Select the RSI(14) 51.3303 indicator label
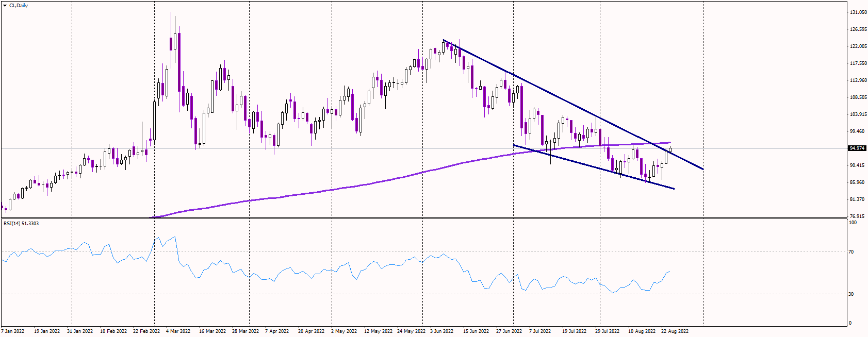The width and height of the screenshot is (868, 337). [21, 224]
